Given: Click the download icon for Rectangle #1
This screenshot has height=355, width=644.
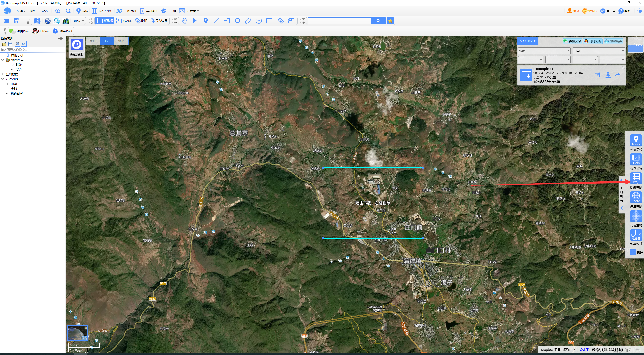Looking at the screenshot, I should (x=608, y=75).
